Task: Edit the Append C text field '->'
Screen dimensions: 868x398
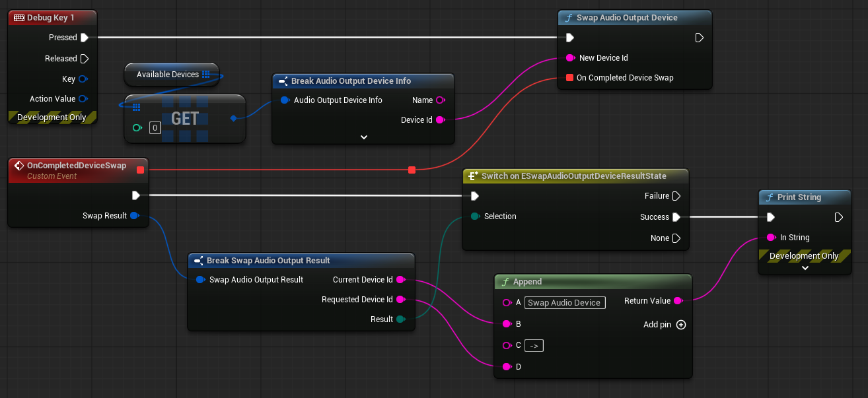Action: pyautogui.click(x=535, y=345)
